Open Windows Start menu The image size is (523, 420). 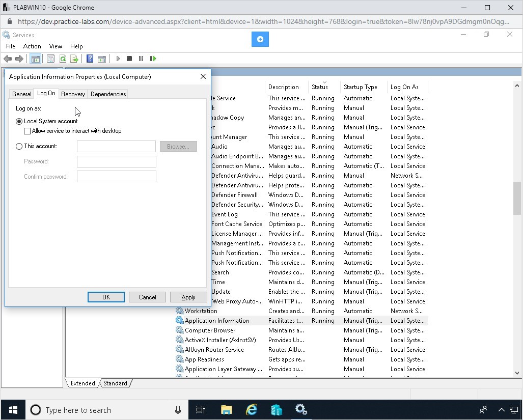[x=13, y=410]
